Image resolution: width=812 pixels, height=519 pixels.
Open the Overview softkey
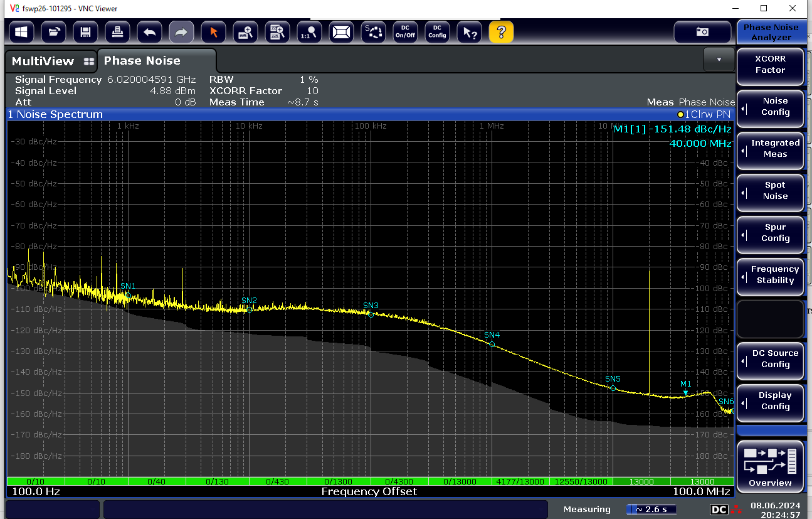pyautogui.click(x=770, y=466)
